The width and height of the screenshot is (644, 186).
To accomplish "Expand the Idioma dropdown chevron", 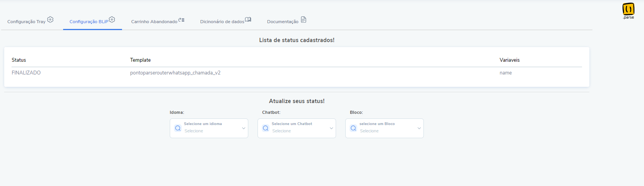I will (x=244, y=128).
